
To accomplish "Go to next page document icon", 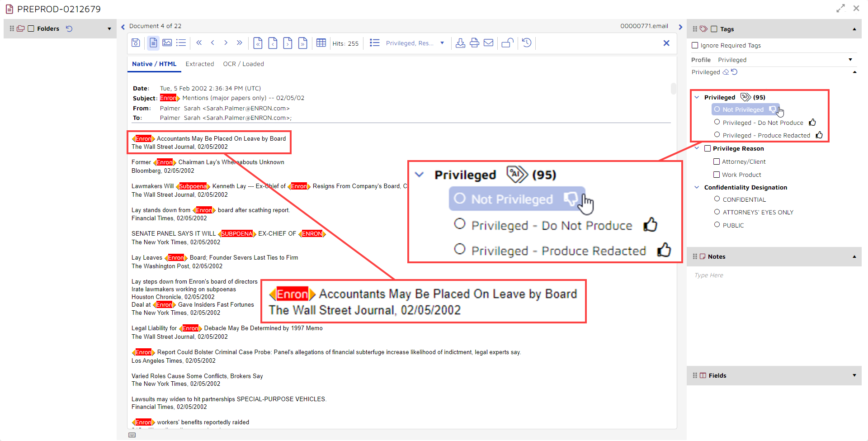I will [x=288, y=43].
